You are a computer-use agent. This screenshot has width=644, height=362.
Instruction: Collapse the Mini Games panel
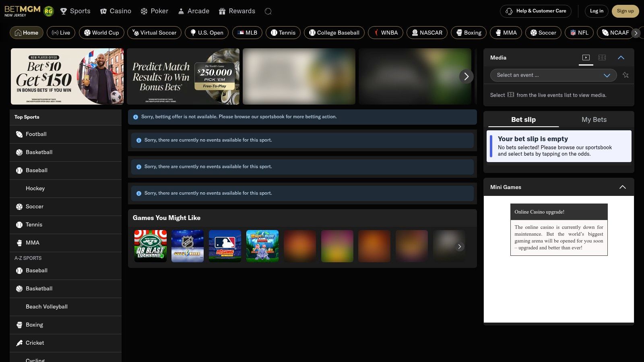[x=623, y=187]
